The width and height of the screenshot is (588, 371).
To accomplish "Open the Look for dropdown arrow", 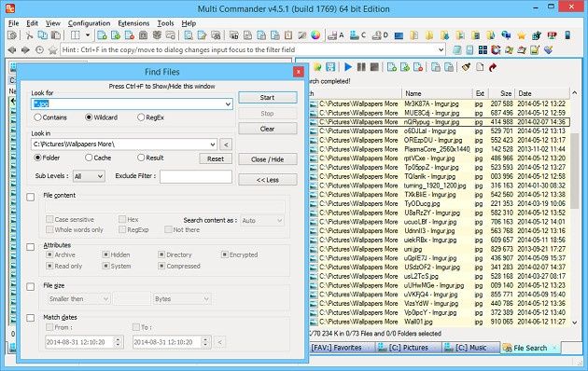I will click(x=228, y=104).
